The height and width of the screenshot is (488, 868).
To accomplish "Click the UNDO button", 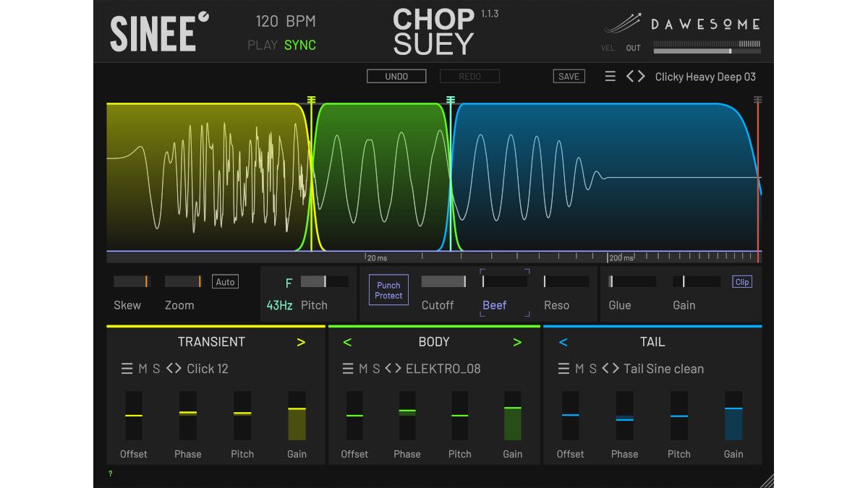I will pos(396,76).
